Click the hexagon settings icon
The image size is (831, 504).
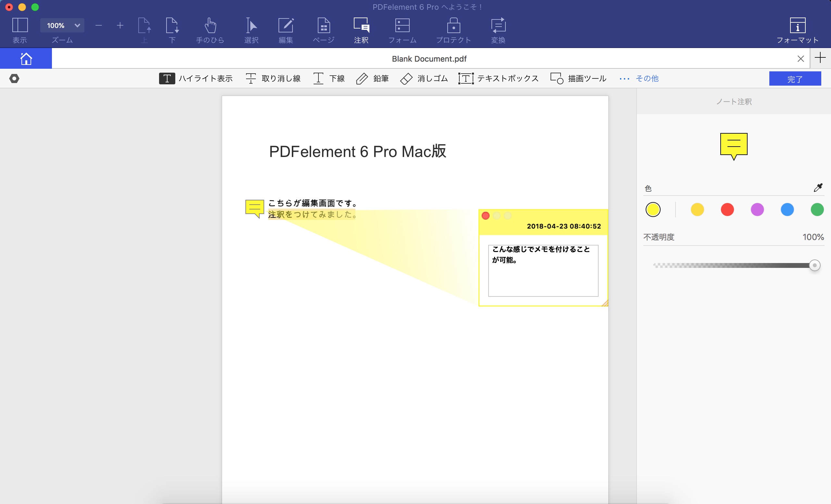point(14,78)
